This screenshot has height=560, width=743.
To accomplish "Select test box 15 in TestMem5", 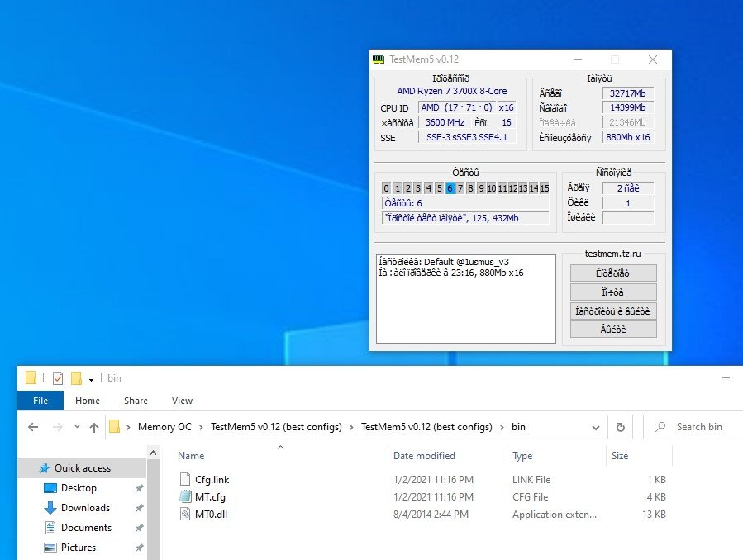I will click(545, 188).
